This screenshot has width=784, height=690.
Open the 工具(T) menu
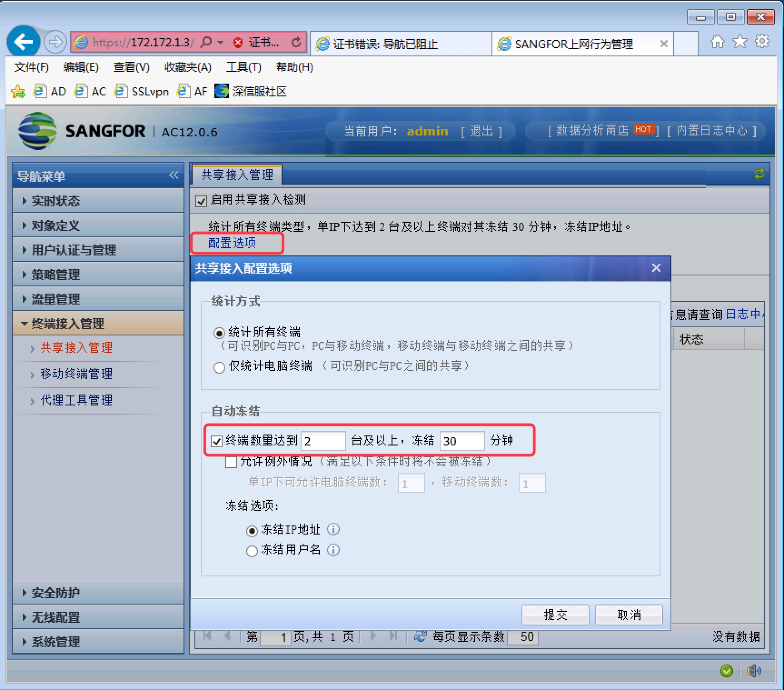[244, 67]
